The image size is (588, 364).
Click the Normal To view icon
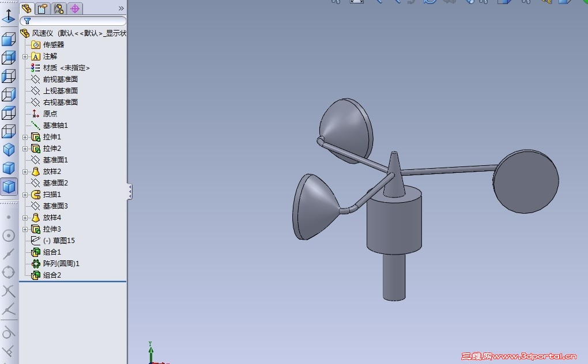coord(9,16)
